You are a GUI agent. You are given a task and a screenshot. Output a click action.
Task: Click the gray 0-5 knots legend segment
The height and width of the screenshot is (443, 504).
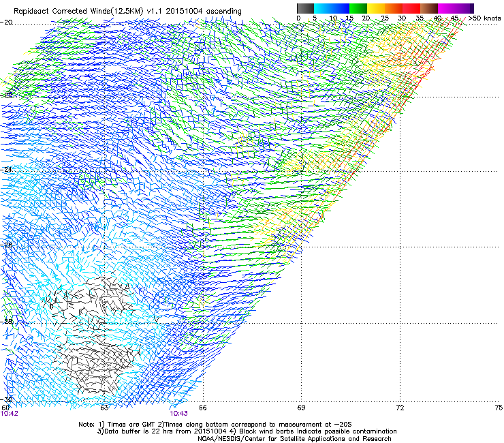(305, 8)
